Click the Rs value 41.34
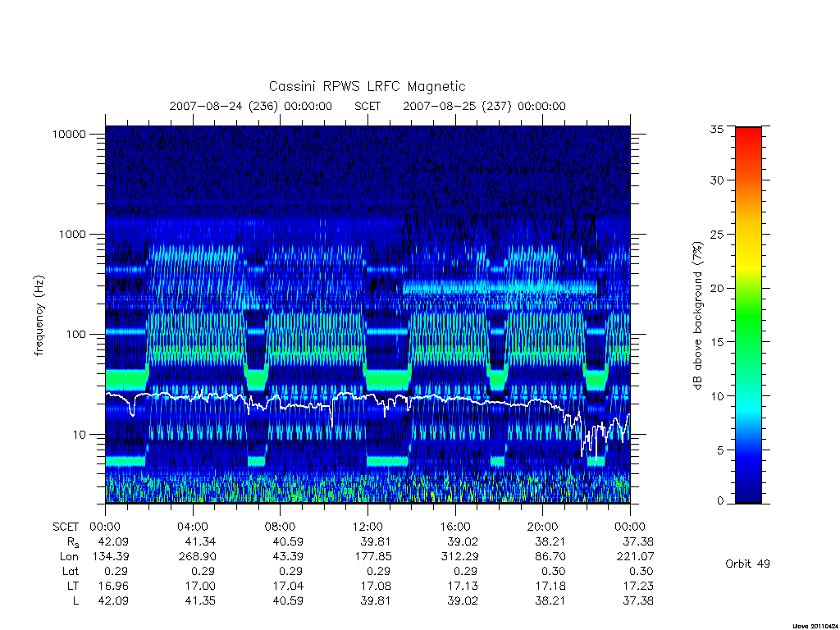Screen dimensions: 840x630 pyautogui.click(x=201, y=541)
